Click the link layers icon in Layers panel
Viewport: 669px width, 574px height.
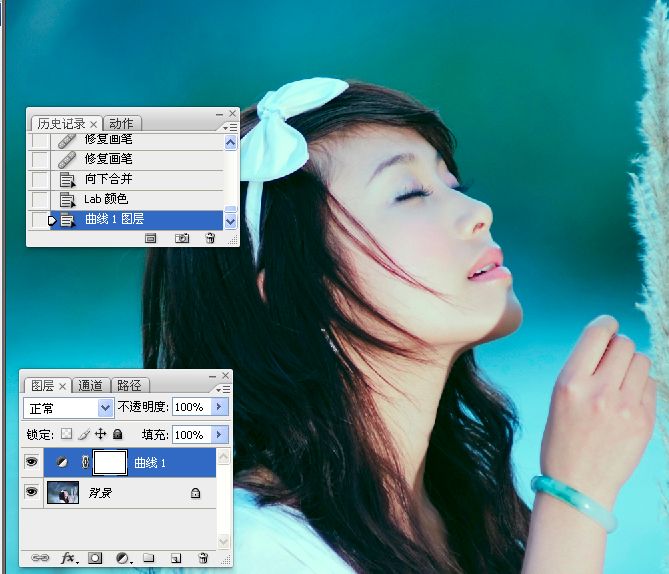tap(41, 557)
